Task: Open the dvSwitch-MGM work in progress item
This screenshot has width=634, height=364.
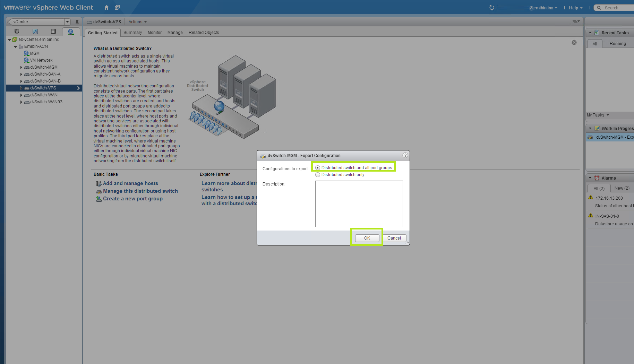Action: [610, 137]
